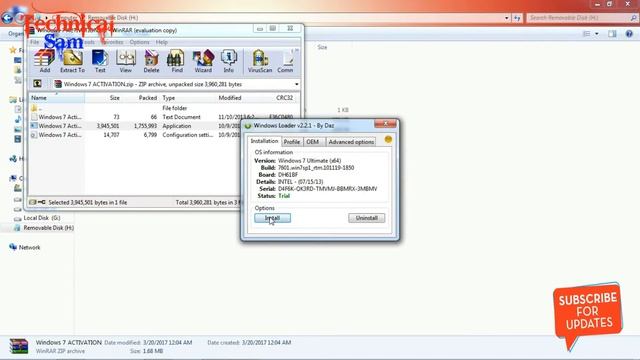640x360 pixels.
Task: Select the Application file row
Action: pyautogui.click(x=136, y=126)
